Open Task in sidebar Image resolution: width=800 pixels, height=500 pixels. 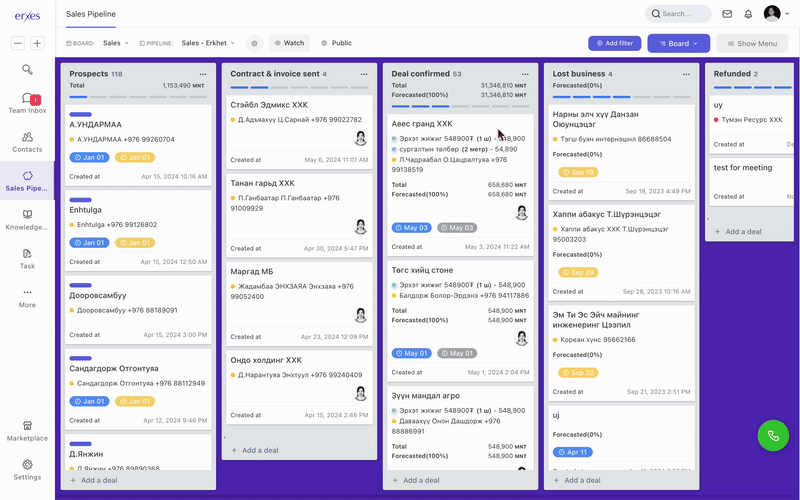tap(27, 259)
